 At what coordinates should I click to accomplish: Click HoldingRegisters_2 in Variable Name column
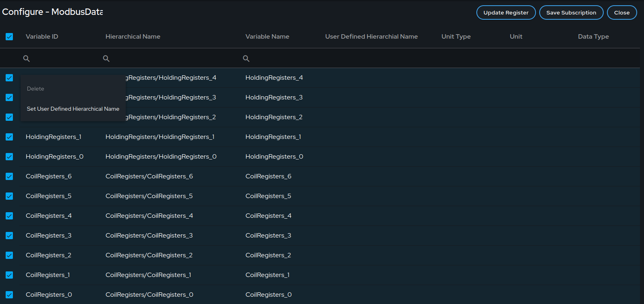(274, 117)
